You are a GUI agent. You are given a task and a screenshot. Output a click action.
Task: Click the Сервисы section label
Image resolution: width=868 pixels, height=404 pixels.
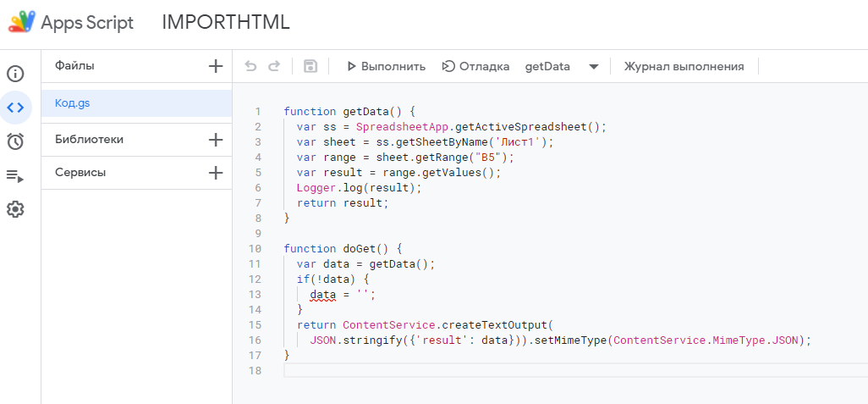coord(80,172)
